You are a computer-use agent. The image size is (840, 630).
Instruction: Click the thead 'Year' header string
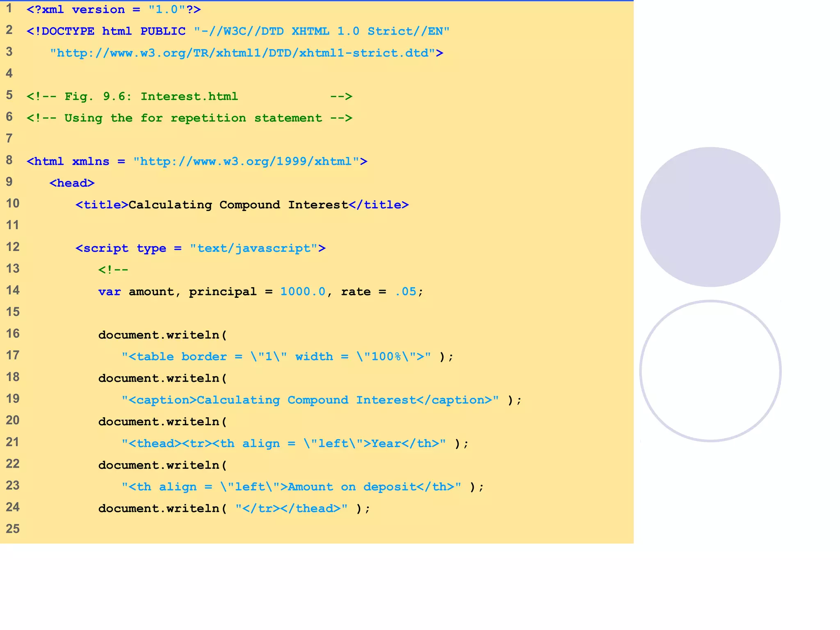click(283, 443)
